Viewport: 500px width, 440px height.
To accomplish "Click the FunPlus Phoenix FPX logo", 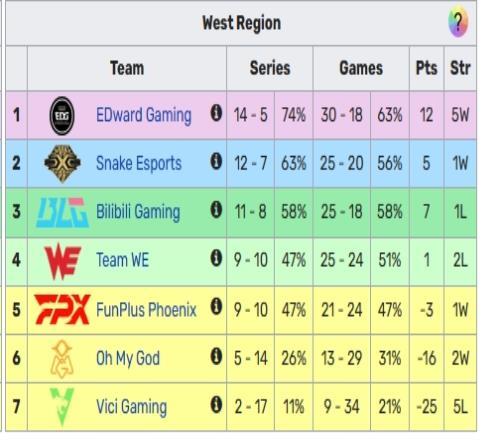I will tap(62, 309).
